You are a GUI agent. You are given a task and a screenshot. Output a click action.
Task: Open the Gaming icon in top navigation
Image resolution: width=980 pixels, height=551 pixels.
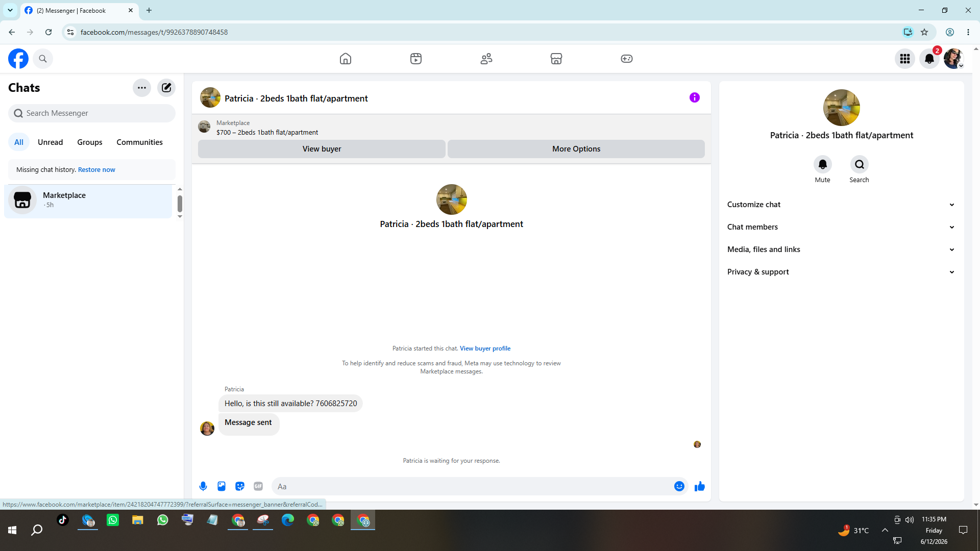coord(627,59)
